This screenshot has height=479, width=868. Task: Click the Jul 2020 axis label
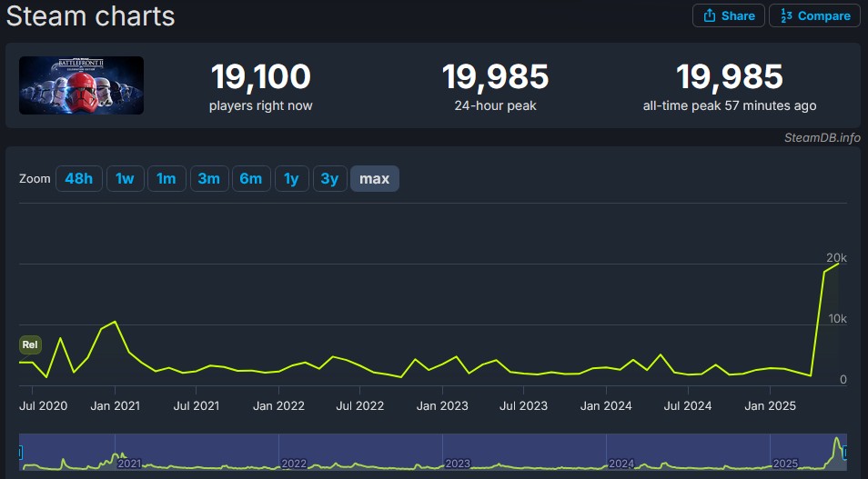(x=43, y=406)
